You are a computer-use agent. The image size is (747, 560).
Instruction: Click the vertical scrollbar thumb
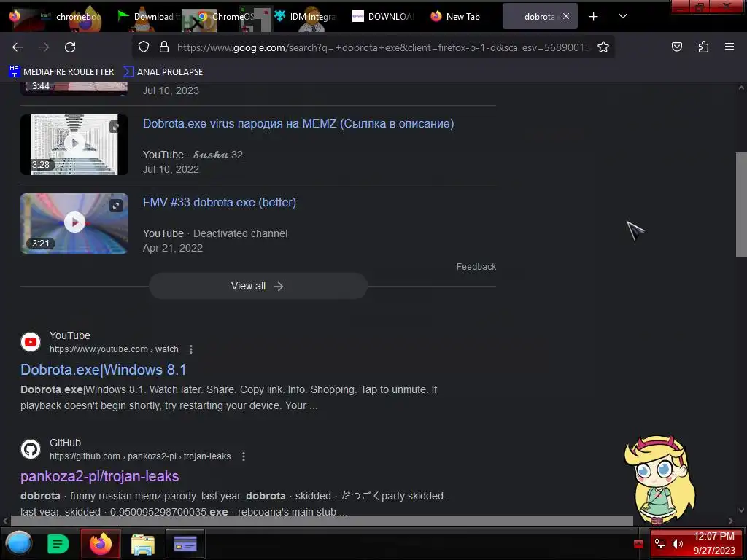pyautogui.click(x=741, y=205)
